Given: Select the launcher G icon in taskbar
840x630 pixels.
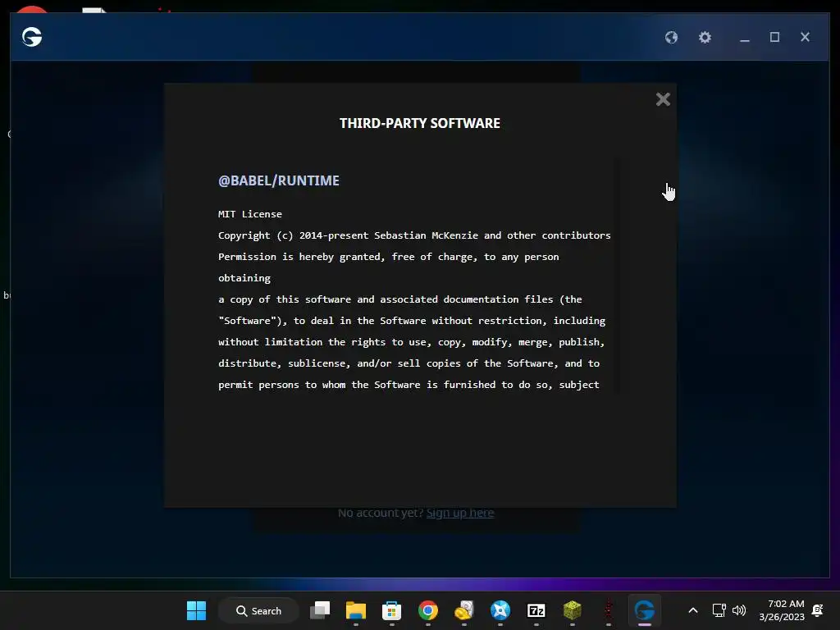Looking at the screenshot, I should click(x=645, y=610).
